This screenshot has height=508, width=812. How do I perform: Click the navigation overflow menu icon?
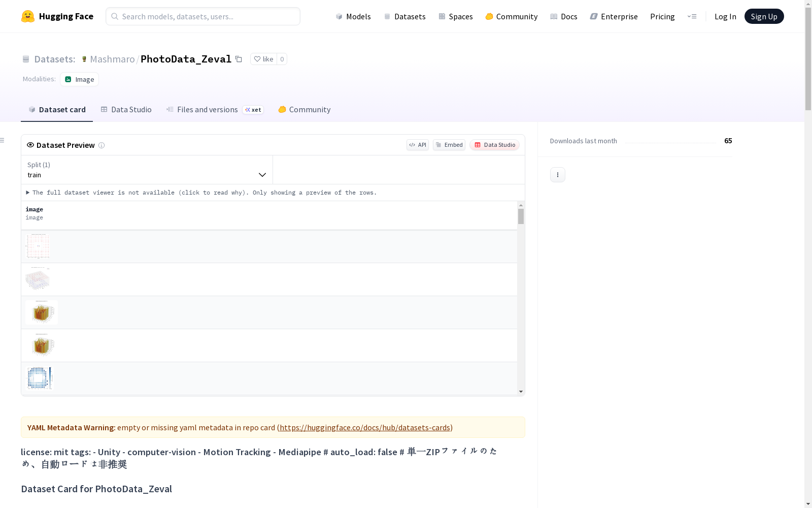coord(692,16)
